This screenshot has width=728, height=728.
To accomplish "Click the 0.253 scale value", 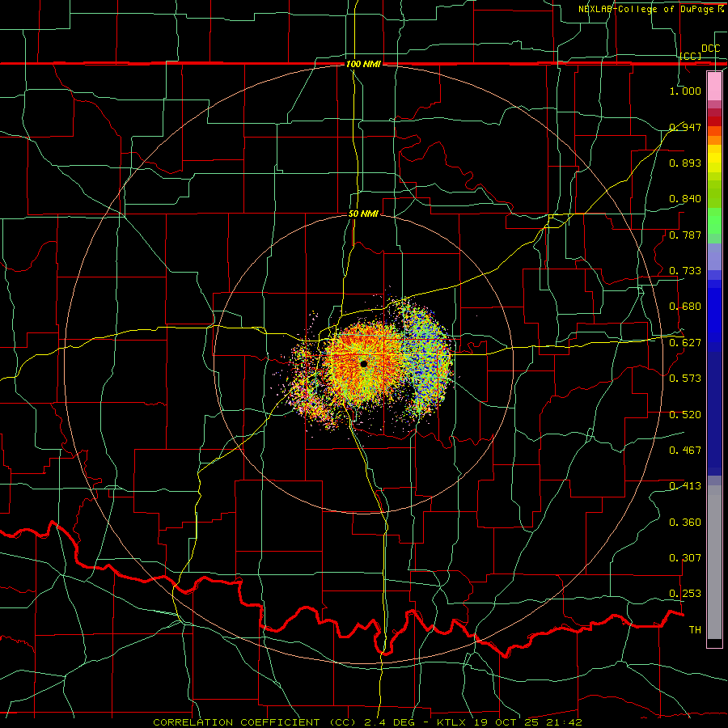I will click(x=685, y=594).
